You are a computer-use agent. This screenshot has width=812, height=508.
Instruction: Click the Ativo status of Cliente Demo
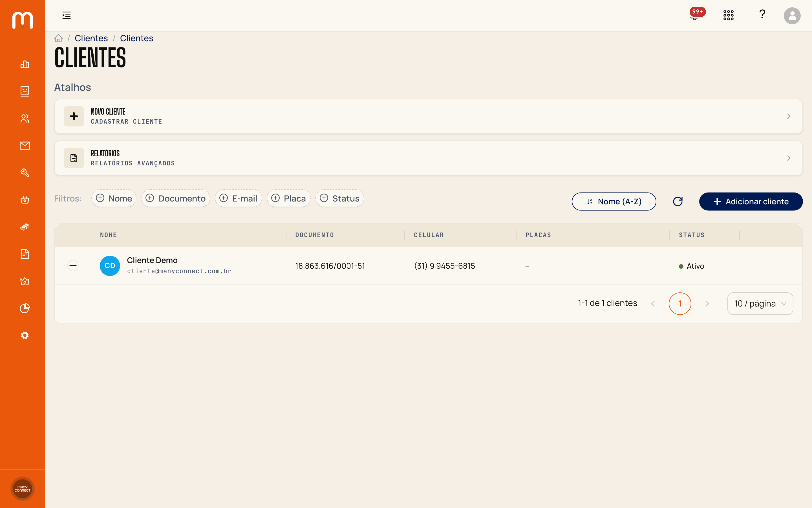point(692,266)
